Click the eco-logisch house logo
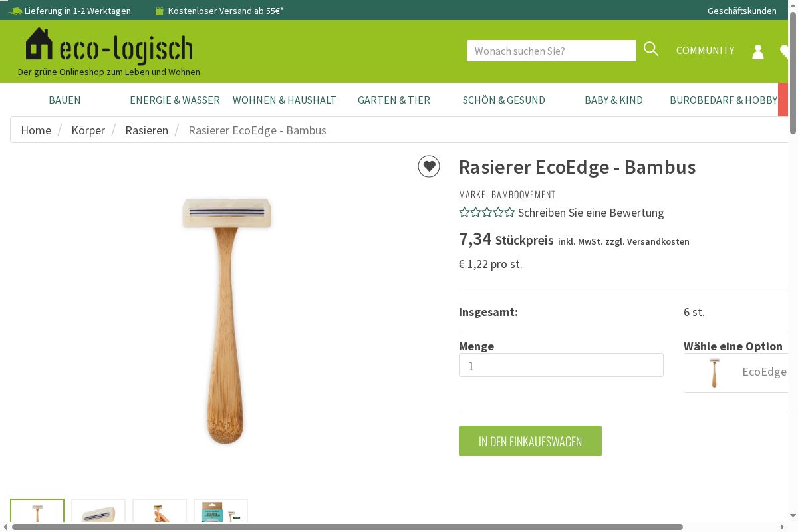This screenshot has height=532, width=798. coord(109,47)
